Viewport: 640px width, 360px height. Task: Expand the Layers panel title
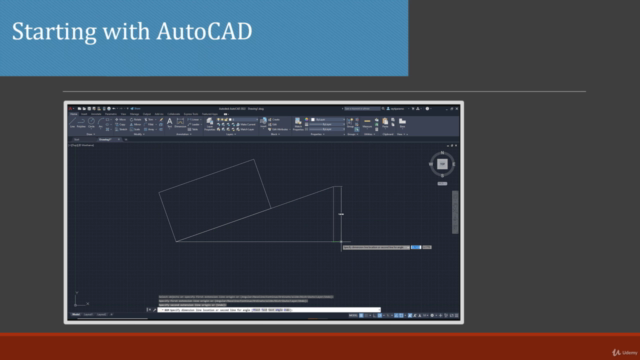[x=231, y=134]
